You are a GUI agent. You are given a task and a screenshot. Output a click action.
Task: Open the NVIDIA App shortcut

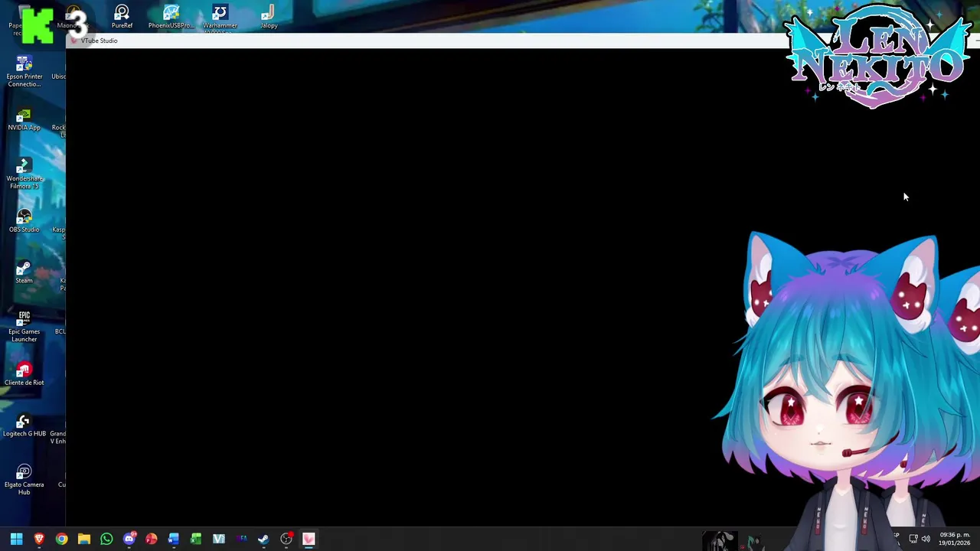click(24, 119)
